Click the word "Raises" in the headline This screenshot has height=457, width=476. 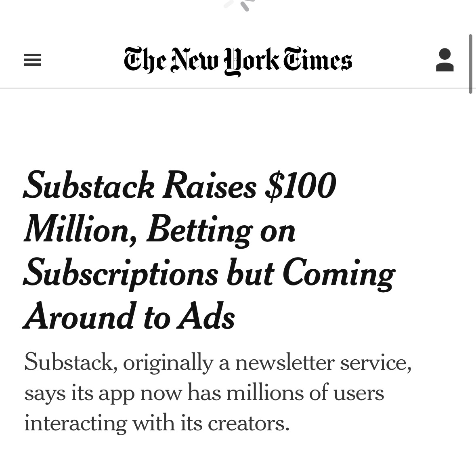click(x=209, y=186)
